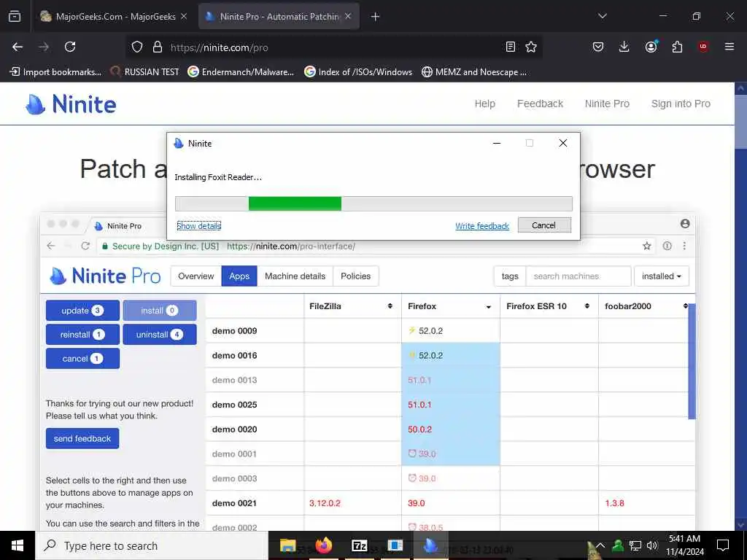Open the extensions puzzle icon
This screenshot has width=747, height=560.
click(x=677, y=47)
